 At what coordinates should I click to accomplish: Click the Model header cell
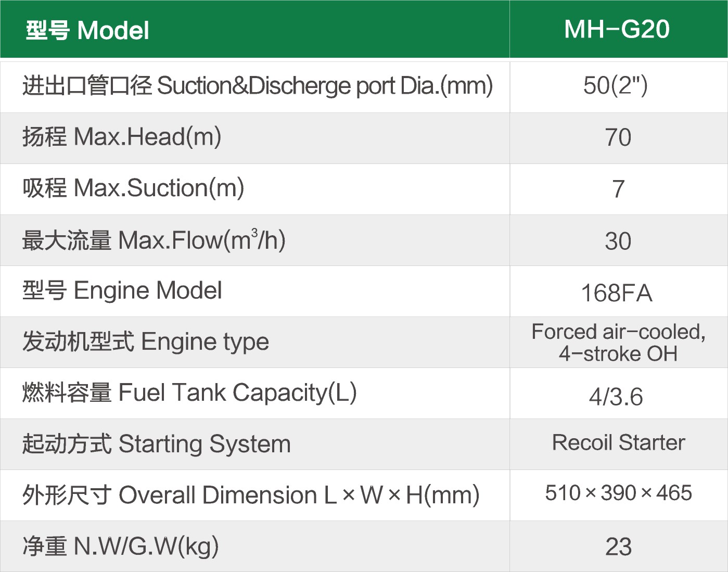pyautogui.click(x=87, y=30)
